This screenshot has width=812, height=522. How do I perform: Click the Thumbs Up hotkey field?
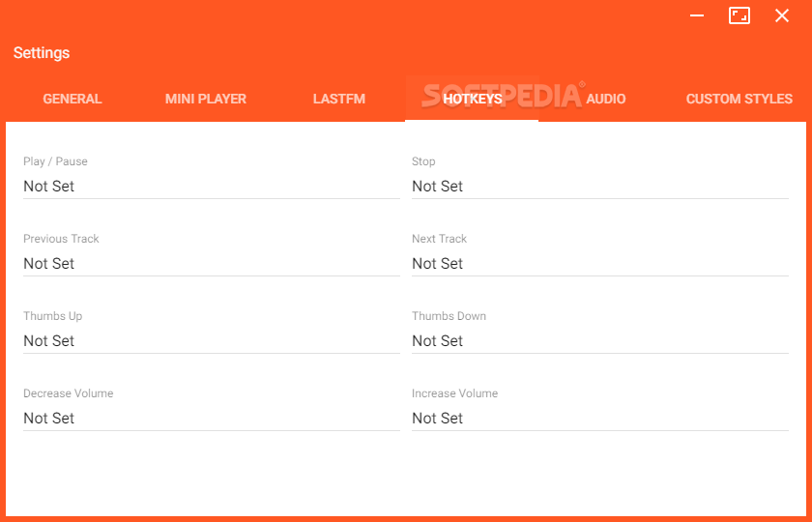(212, 340)
